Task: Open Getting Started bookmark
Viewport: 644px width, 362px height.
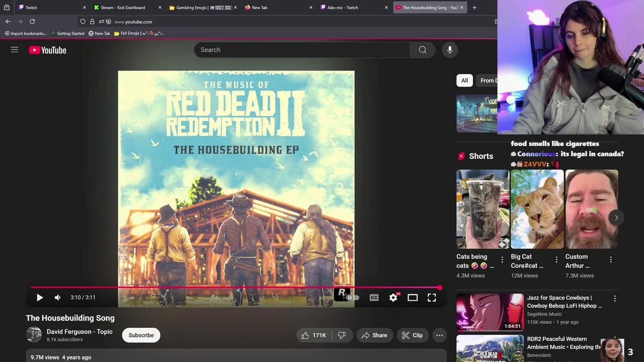Action: coord(67,33)
